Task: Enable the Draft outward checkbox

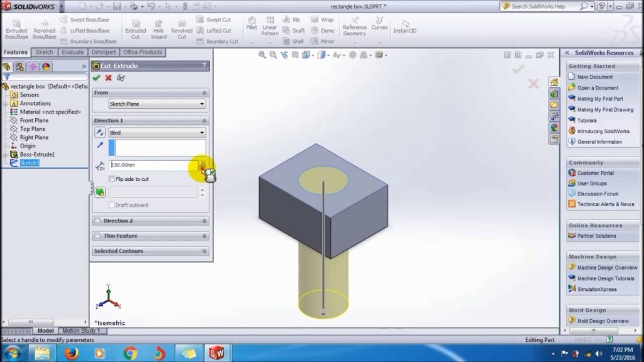Action: [x=112, y=205]
